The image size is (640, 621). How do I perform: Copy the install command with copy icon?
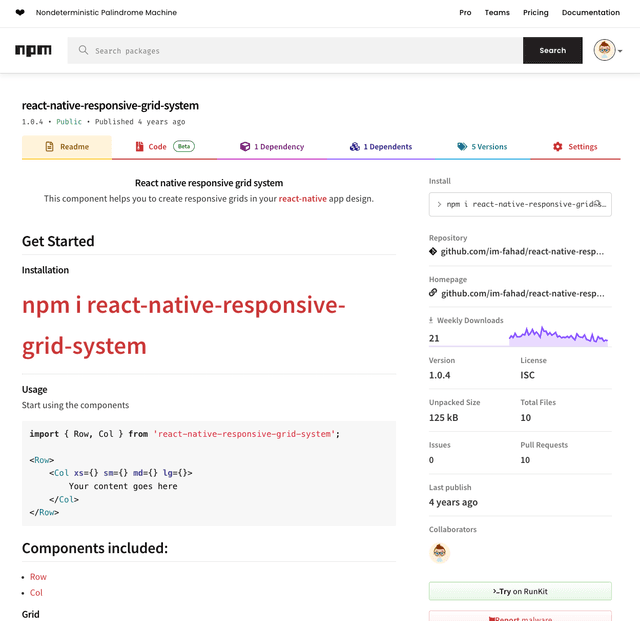pos(598,204)
